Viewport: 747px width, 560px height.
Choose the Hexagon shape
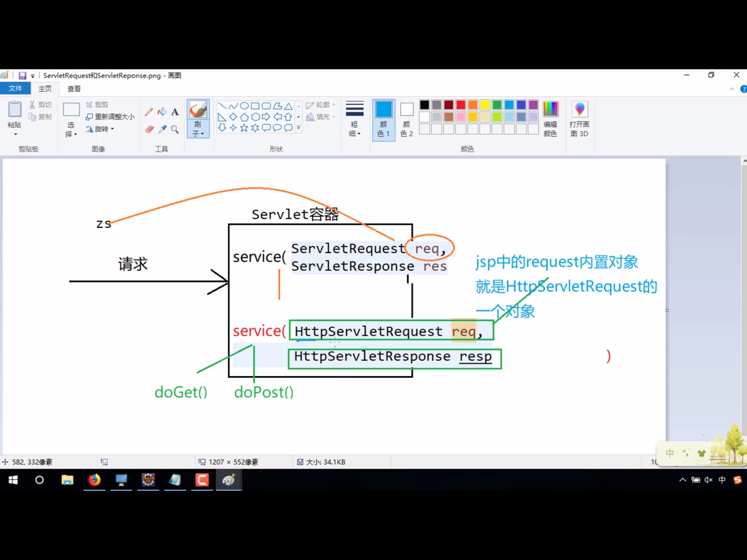(255, 117)
